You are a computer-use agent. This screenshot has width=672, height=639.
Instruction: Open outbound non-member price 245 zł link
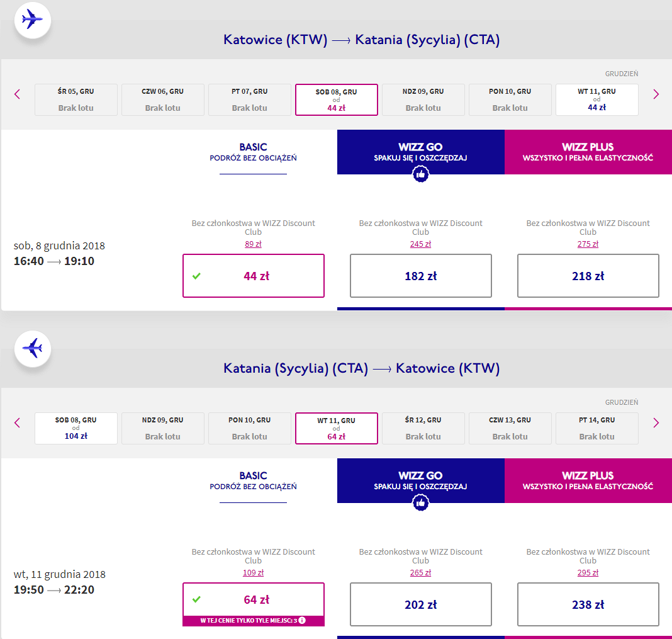420,244
